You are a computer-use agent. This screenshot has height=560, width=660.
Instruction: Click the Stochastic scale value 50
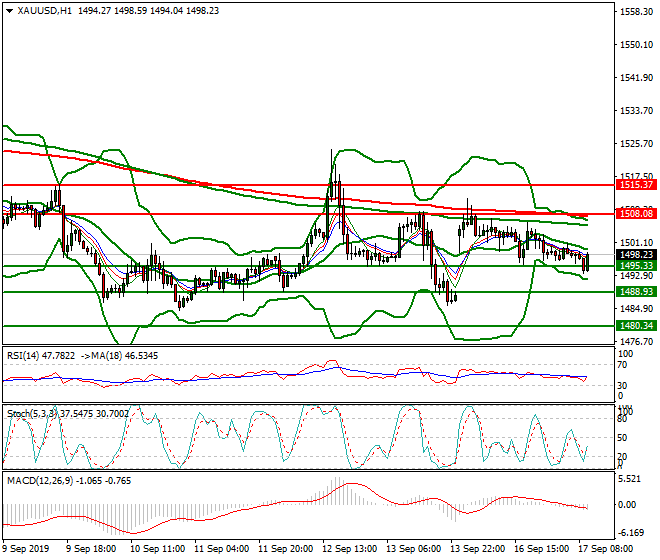point(622,438)
